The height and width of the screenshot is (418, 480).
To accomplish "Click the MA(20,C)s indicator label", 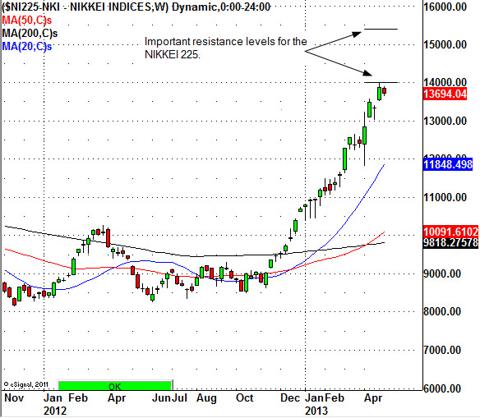I will point(27,46).
